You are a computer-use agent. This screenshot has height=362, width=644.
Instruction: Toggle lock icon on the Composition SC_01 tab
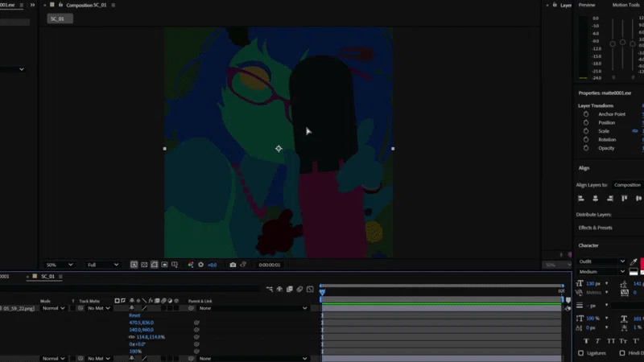61,5
